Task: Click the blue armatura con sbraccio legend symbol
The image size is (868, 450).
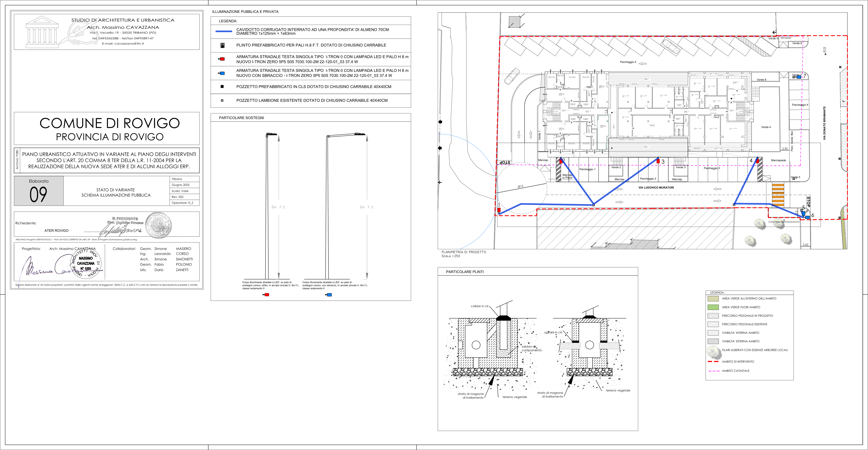Action: point(222,73)
